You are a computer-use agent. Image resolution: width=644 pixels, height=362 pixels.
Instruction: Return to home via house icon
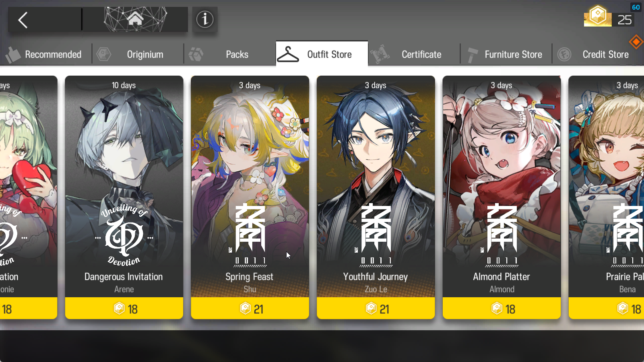135,19
